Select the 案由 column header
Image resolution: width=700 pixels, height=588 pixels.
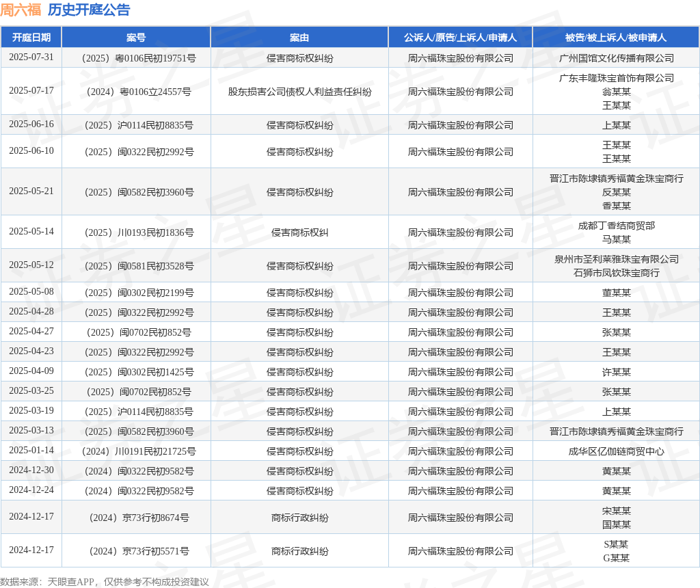click(299, 38)
